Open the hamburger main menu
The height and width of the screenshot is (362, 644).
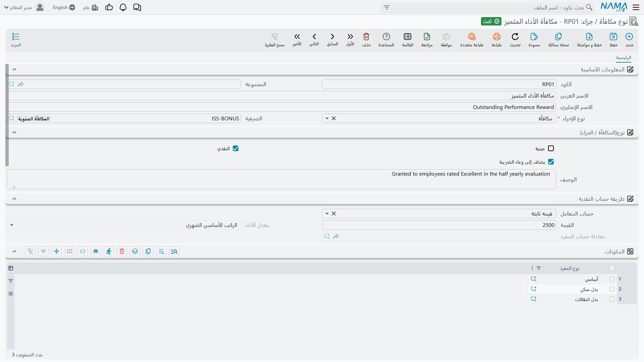click(636, 7)
